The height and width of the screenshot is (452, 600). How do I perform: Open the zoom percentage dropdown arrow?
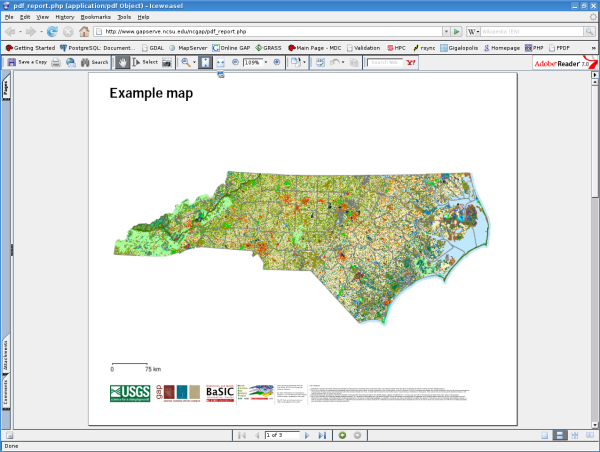[266, 62]
